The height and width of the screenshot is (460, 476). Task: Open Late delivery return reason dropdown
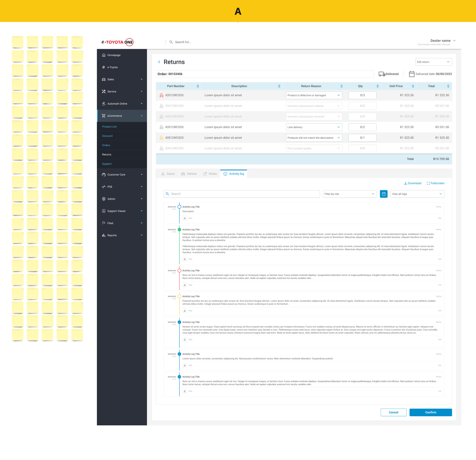(x=314, y=127)
